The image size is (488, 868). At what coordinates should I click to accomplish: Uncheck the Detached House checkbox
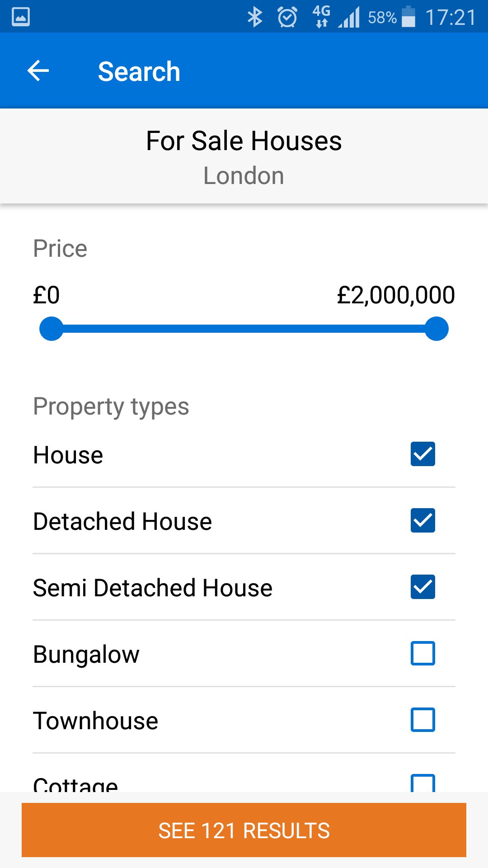tap(423, 520)
